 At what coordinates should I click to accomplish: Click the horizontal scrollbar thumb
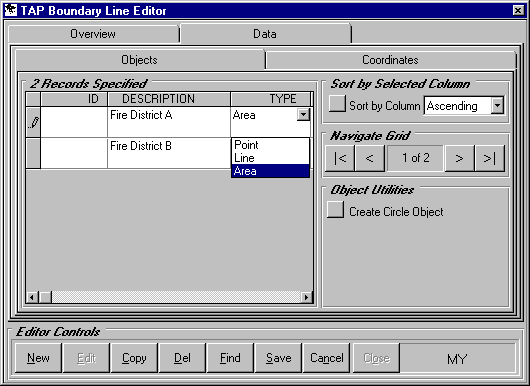45,297
